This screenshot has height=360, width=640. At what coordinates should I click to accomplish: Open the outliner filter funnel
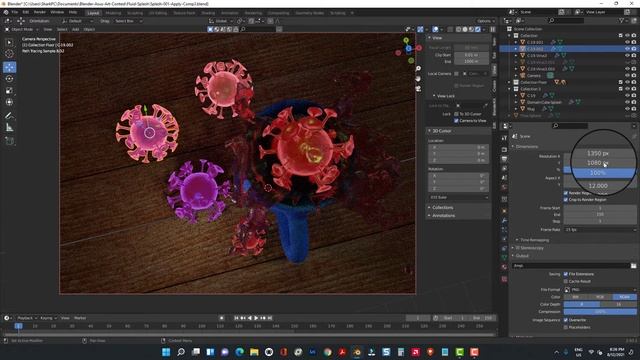(622, 20)
